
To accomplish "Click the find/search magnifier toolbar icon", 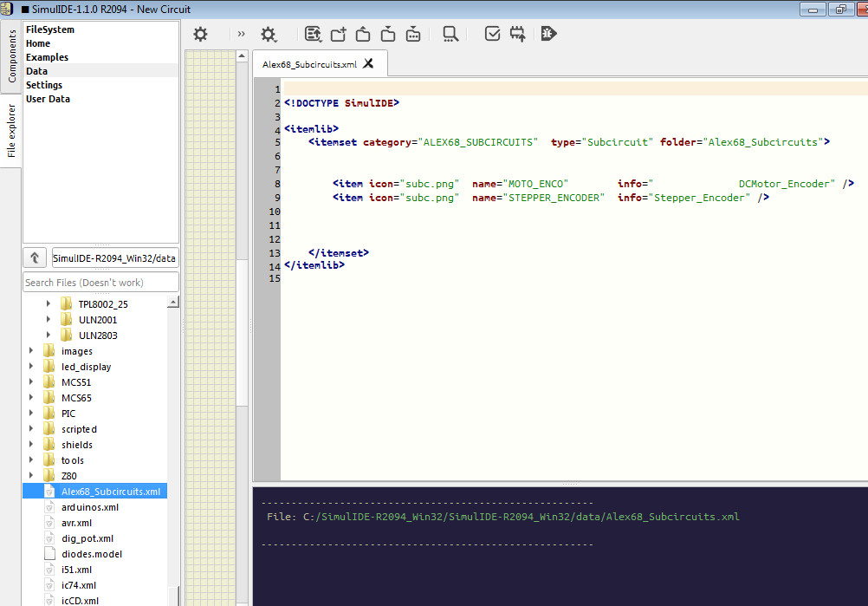I will pos(450,34).
